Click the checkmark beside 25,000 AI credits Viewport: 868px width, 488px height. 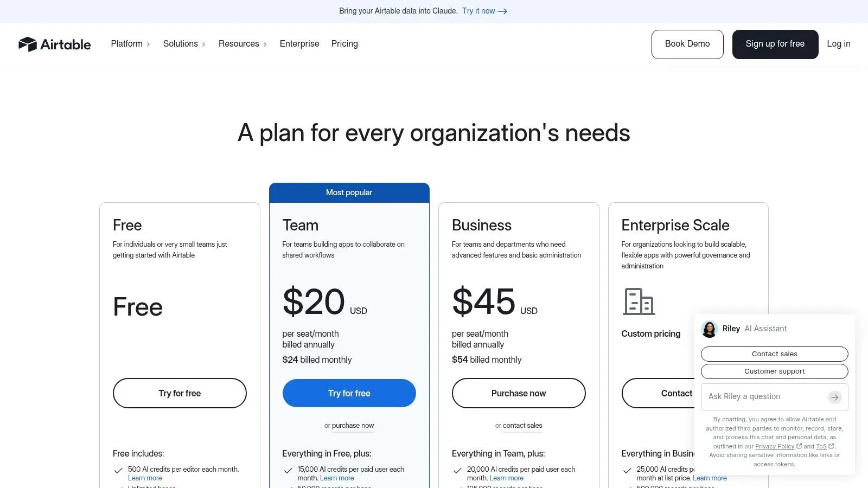[x=627, y=471]
